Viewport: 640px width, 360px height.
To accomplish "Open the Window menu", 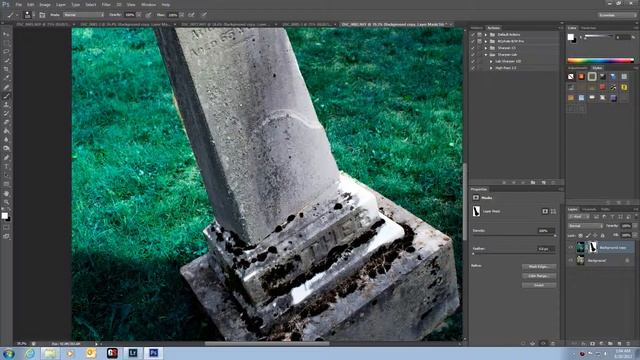I will 148,4.
